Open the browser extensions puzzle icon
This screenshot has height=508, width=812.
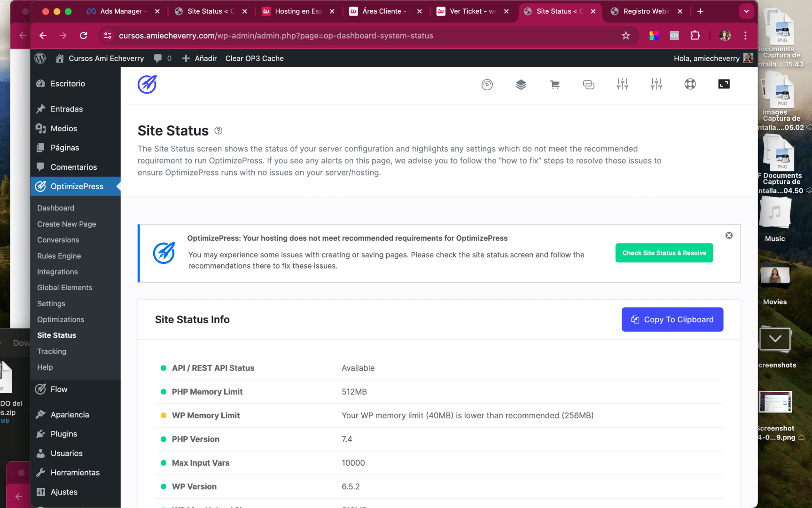pyautogui.click(x=695, y=36)
